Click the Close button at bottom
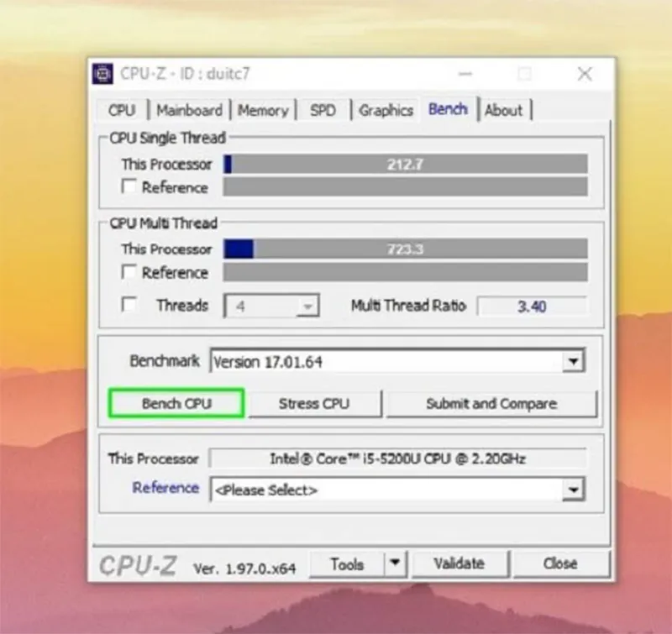 tap(560, 563)
